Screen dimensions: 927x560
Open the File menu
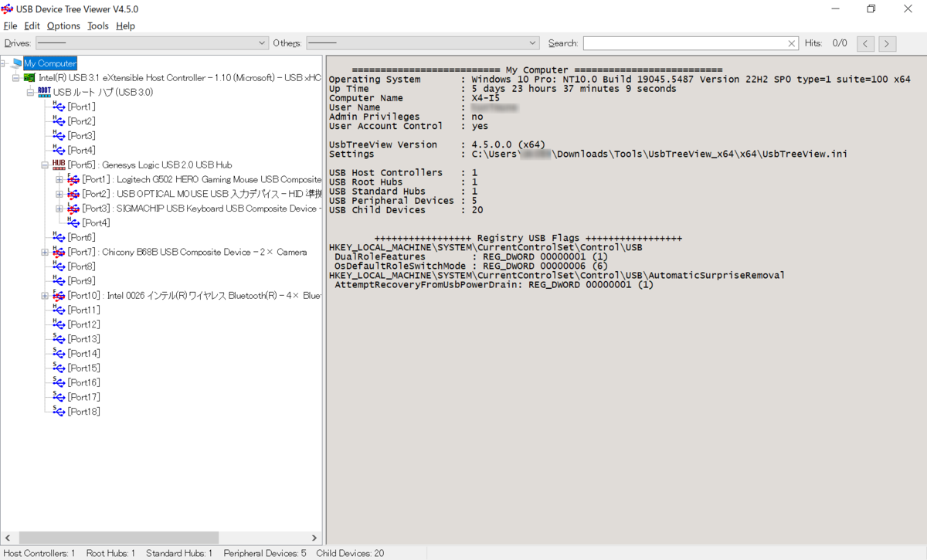[x=10, y=25]
